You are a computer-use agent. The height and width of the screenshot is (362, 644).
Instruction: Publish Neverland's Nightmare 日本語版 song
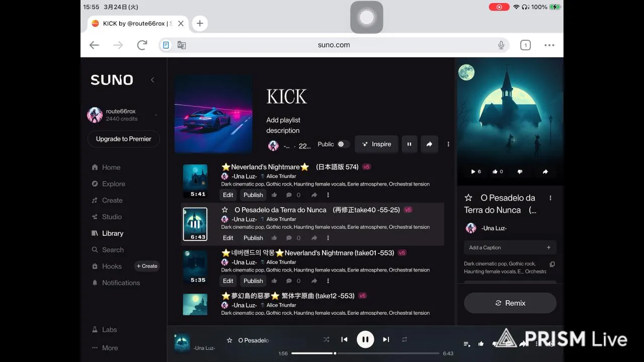253,195
